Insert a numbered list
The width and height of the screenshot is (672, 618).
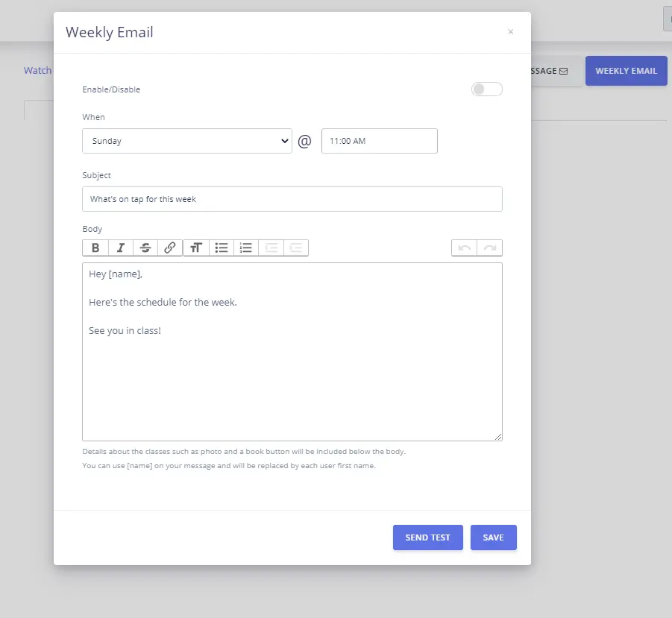coord(246,248)
